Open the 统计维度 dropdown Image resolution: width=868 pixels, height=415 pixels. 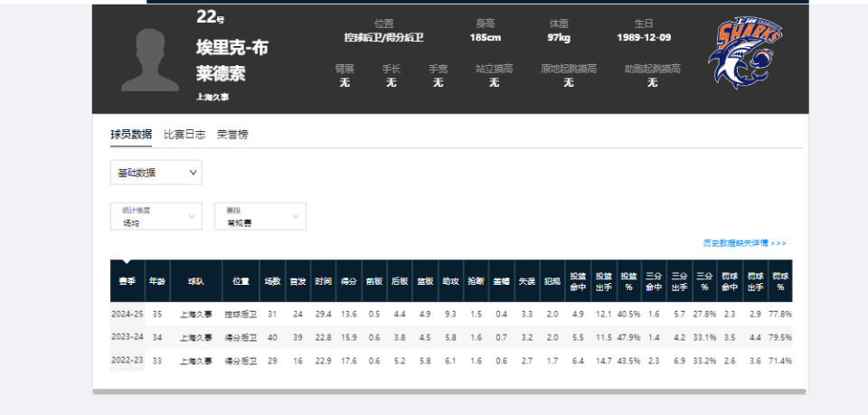point(156,216)
